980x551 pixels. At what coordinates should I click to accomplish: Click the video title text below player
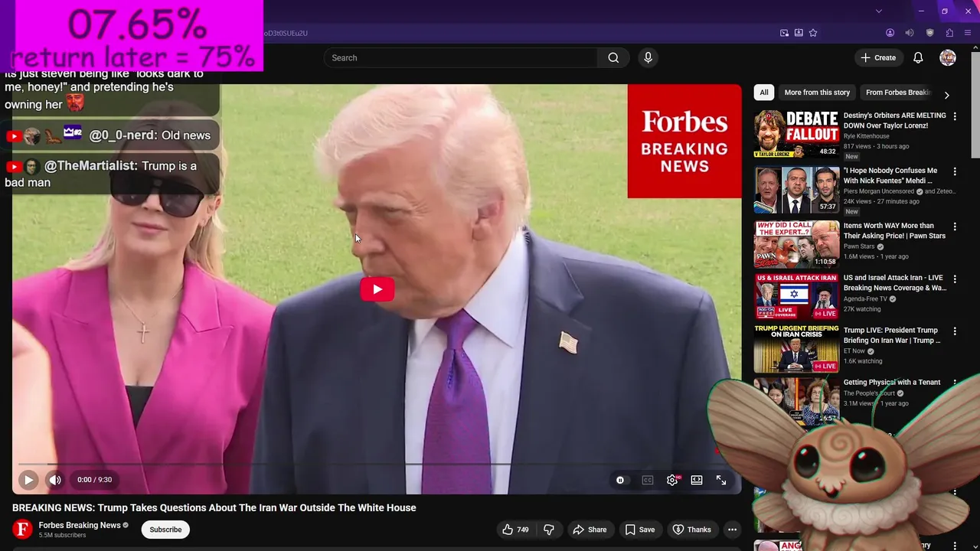click(x=214, y=507)
